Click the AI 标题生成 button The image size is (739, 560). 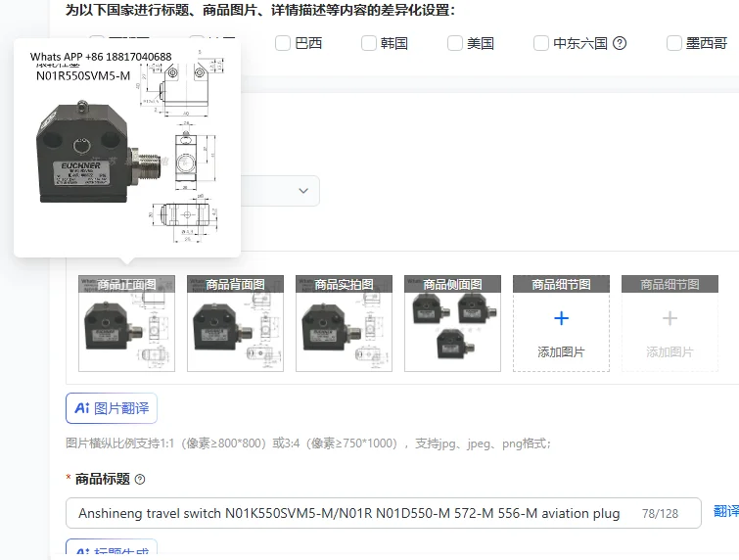point(112,549)
